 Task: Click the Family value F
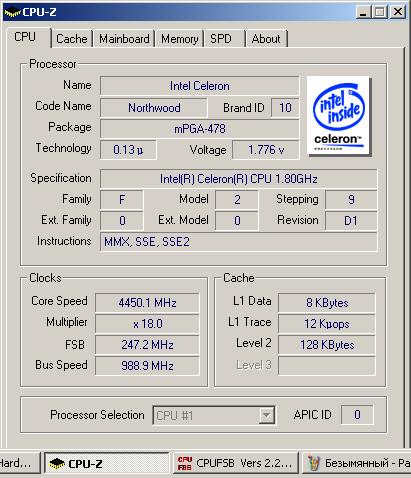[x=122, y=200]
